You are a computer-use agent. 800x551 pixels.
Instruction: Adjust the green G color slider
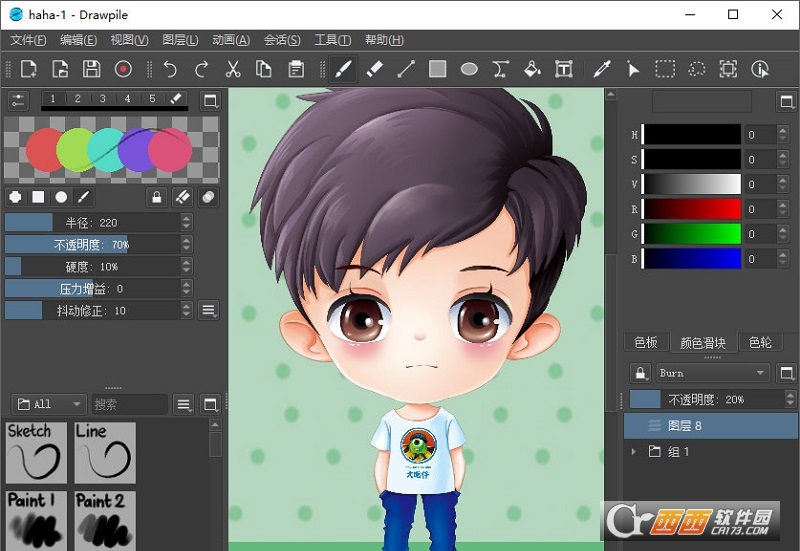click(691, 234)
